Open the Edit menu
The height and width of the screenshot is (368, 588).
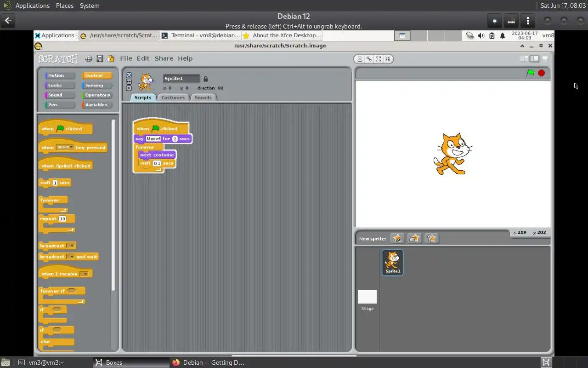tap(143, 58)
